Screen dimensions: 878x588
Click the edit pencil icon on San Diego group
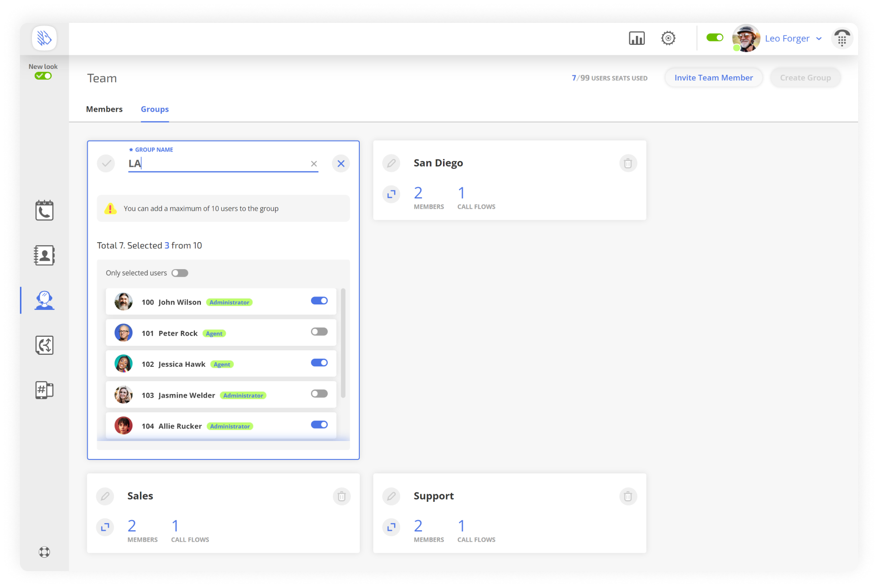(392, 163)
